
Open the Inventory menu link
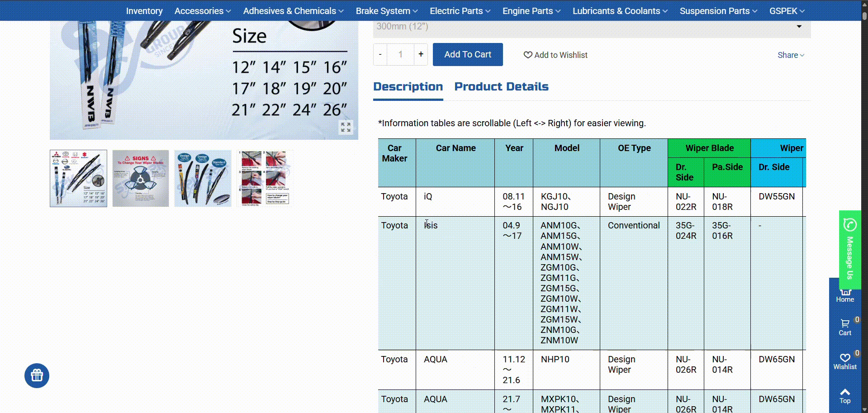click(x=144, y=11)
